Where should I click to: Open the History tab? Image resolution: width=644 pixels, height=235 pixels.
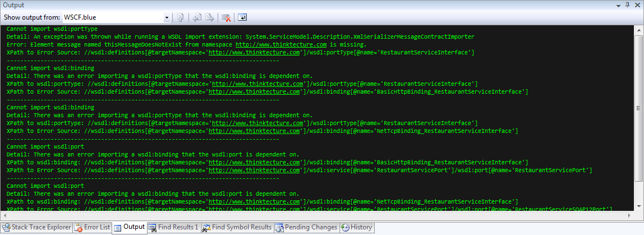357,227
